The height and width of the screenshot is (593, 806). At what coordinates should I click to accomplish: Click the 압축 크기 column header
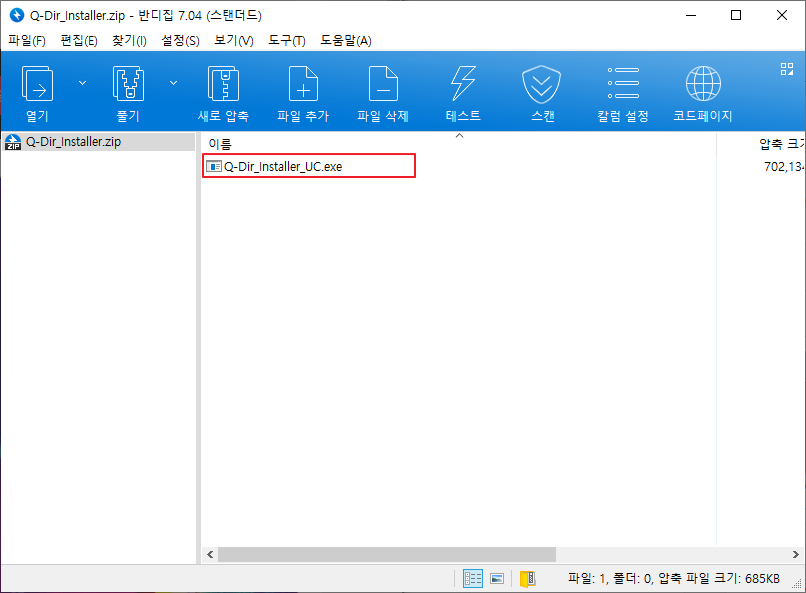(781, 144)
